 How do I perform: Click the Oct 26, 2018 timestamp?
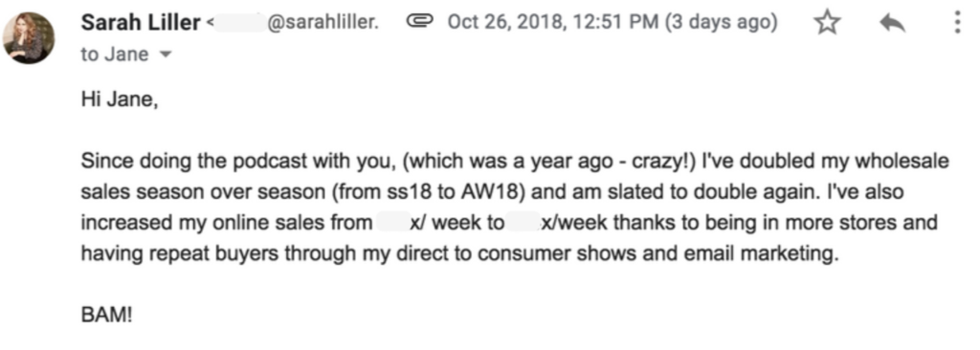coord(552,23)
